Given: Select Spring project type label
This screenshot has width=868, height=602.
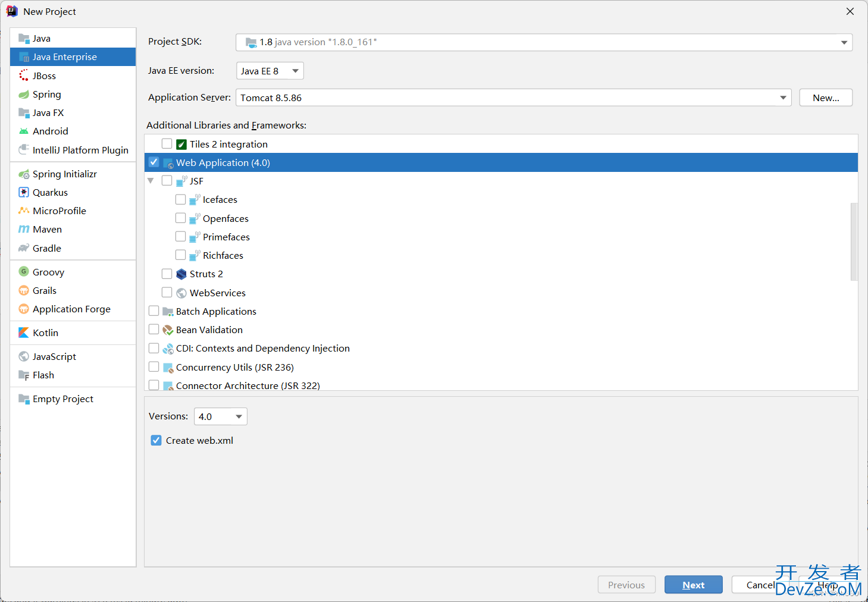Looking at the screenshot, I should 47,95.
